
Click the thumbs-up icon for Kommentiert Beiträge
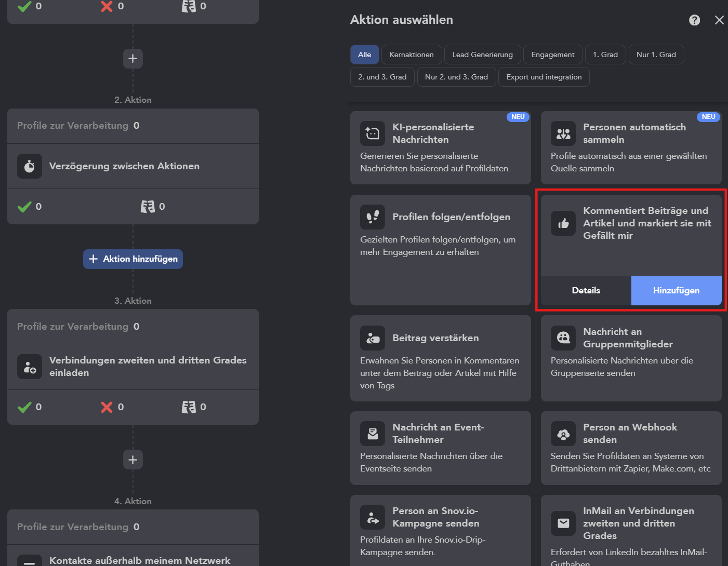(x=563, y=223)
